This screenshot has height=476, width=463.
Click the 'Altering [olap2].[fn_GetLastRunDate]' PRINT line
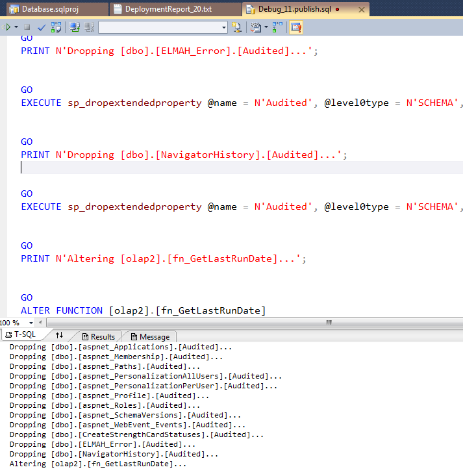[x=164, y=258]
